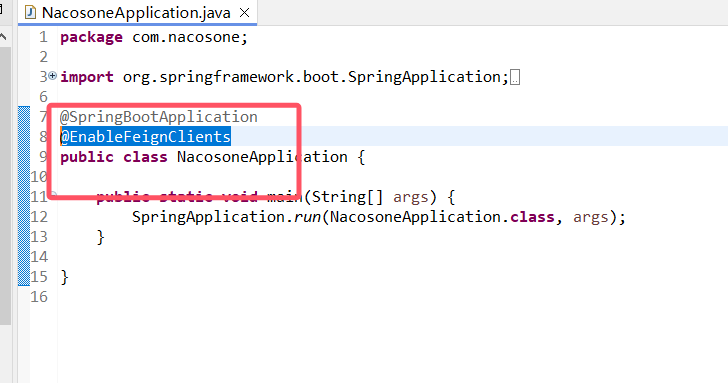Click the Java file icon on the editor tab
This screenshot has height=383, width=728.
(x=30, y=13)
